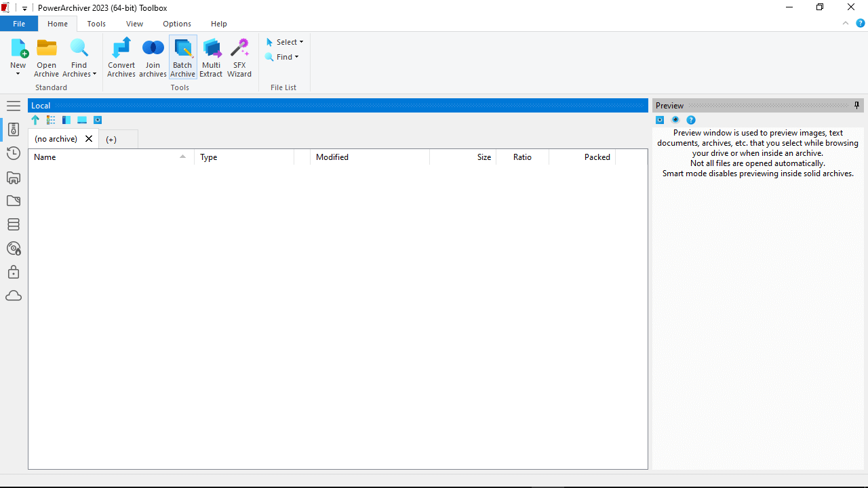
Task: Open the encryption padlock sidebar icon
Action: click(14, 272)
